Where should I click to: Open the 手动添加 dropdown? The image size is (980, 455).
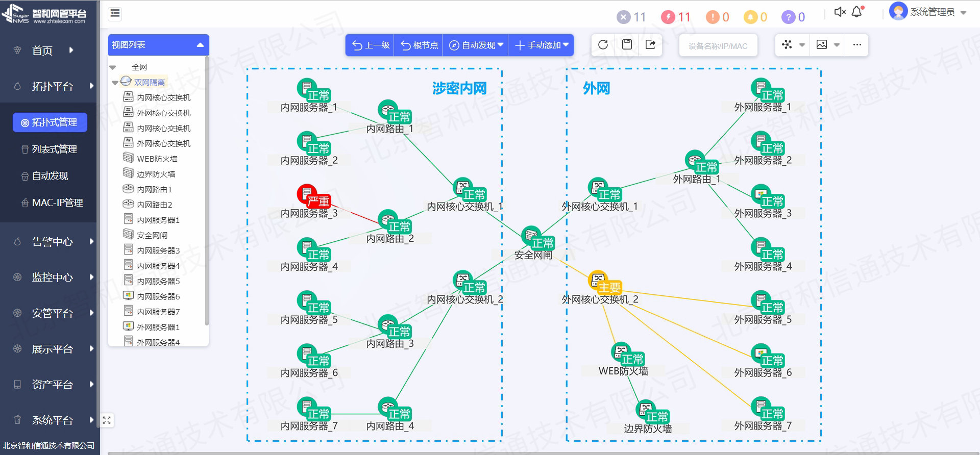[542, 45]
